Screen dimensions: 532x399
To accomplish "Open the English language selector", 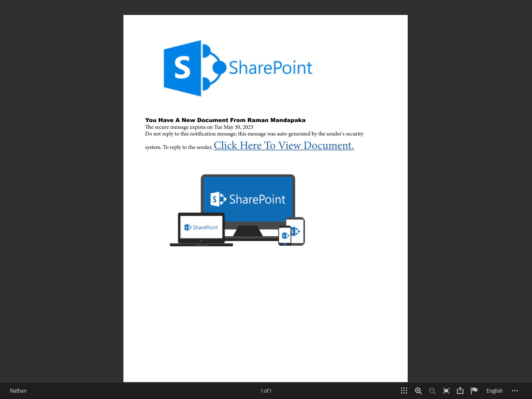I will click(x=494, y=391).
